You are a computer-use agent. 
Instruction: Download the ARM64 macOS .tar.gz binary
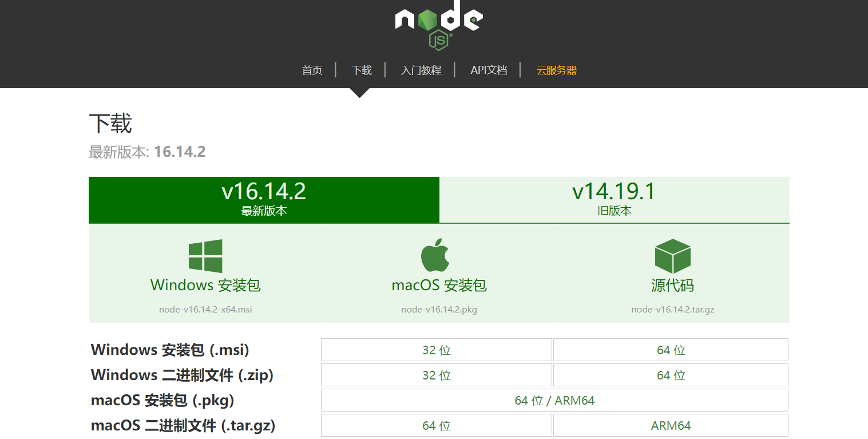(671, 425)
